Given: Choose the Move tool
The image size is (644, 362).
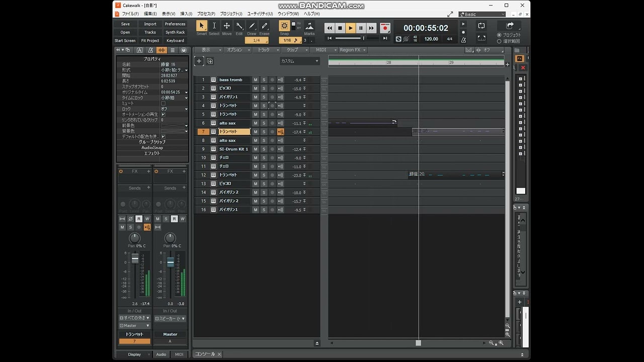Looking at the screenshot, I should point(227,26).
